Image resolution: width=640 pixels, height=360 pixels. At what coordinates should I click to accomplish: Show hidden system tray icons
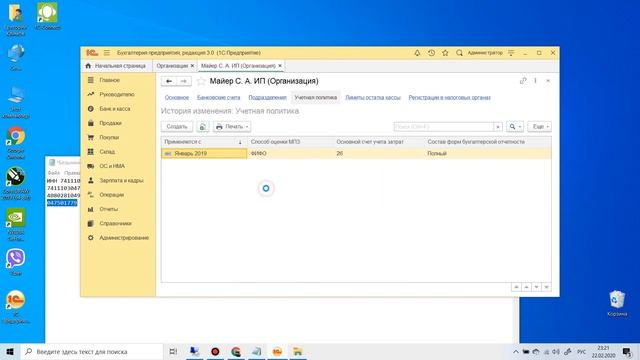[x=516, y=351]
